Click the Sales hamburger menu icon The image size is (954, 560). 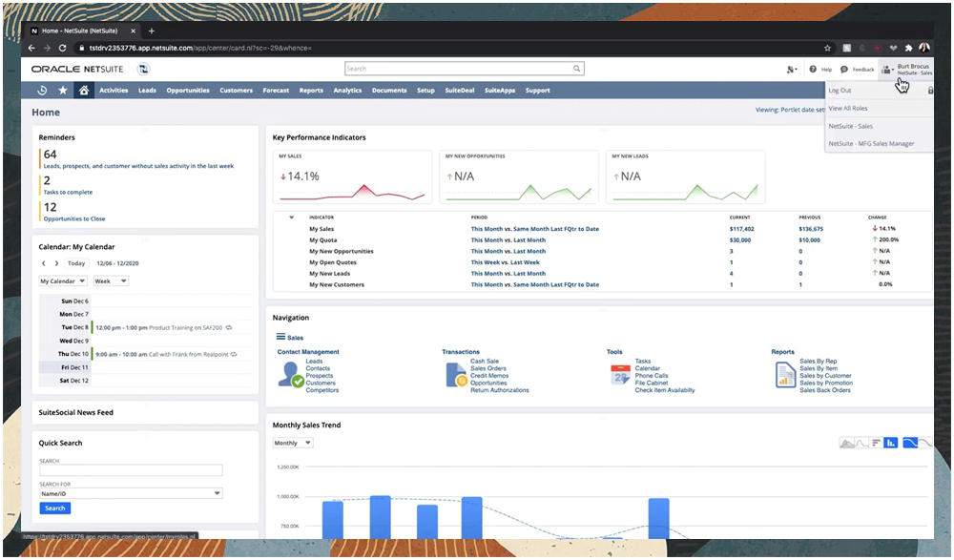point(280,337)
